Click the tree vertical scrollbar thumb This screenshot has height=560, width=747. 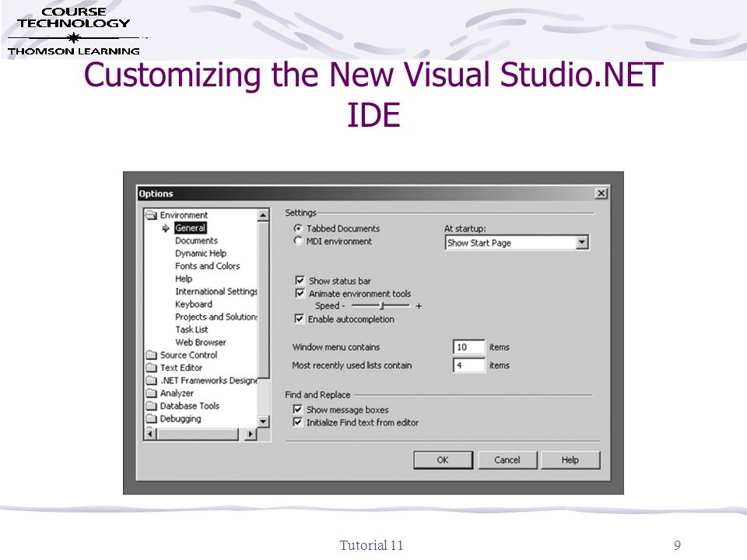coord(264,300)
